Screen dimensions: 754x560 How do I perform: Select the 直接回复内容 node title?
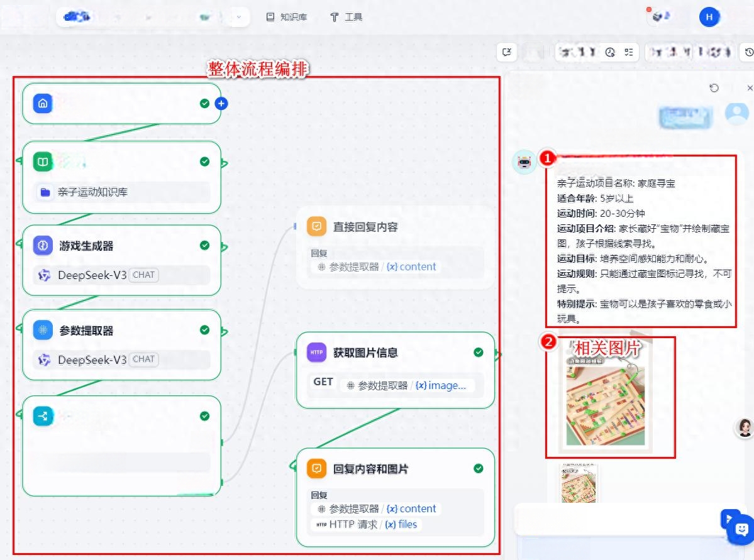(365, 227)
